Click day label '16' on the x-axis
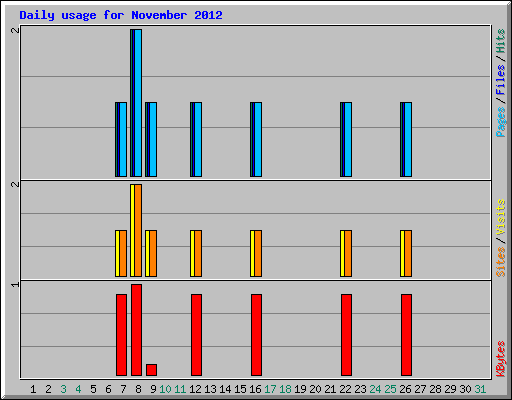The height and width of the screenshot is (400, 512). 255,389
